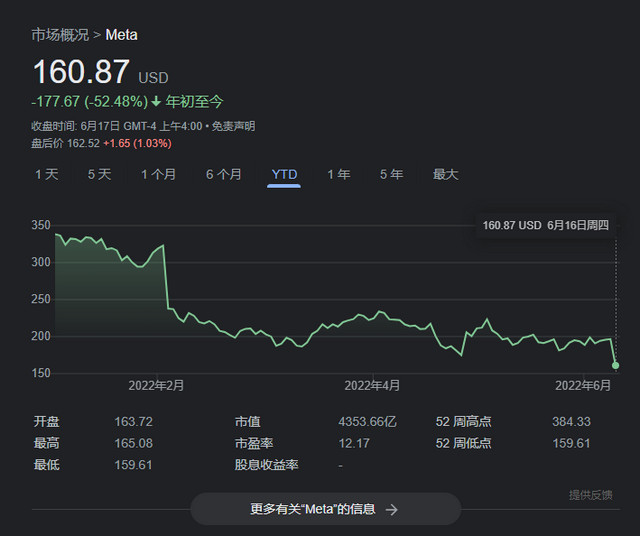Screen dimensions: 640x536
Task: Click the 开盘 value 163.72
Action: 133,422
